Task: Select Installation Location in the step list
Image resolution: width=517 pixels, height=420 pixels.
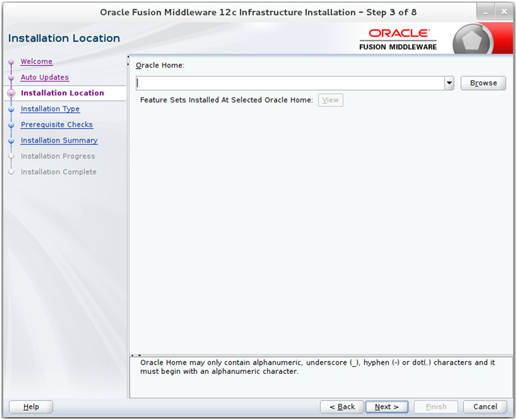Action: coord(62,93)
